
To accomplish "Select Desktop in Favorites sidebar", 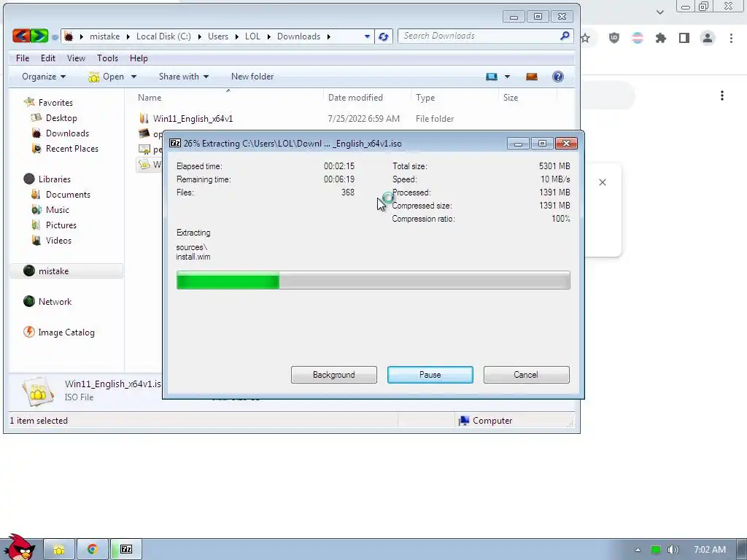I will 61,118.
